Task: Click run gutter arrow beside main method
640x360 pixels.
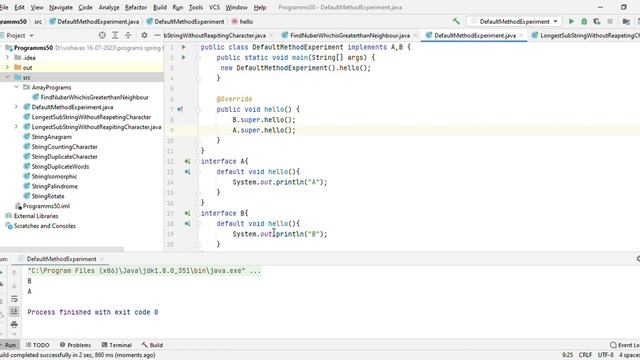Action: click(x=184, y=58)
